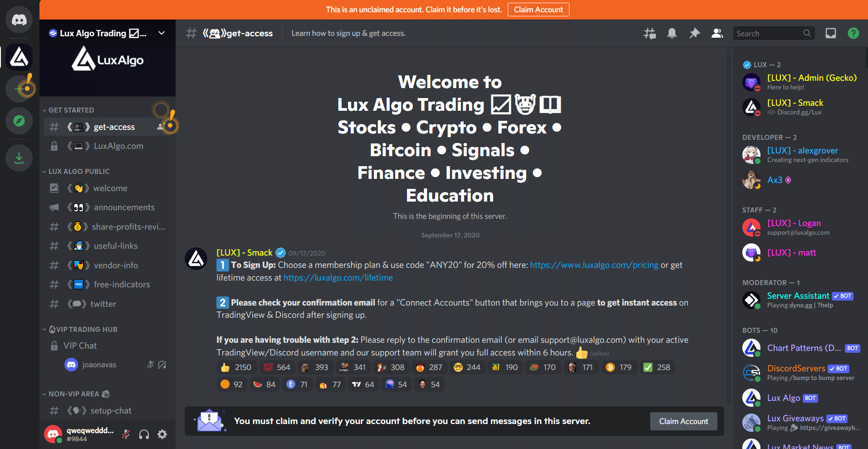Add thumbs up reaction with 2150
Viewport: 868px width, 449px height.
pos(236,367)
